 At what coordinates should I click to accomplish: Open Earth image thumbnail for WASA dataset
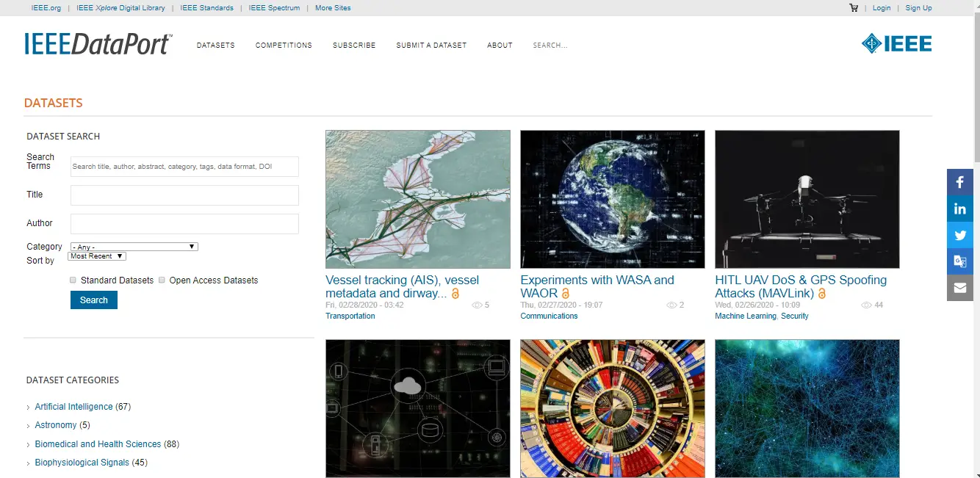[x=613, y=199]
